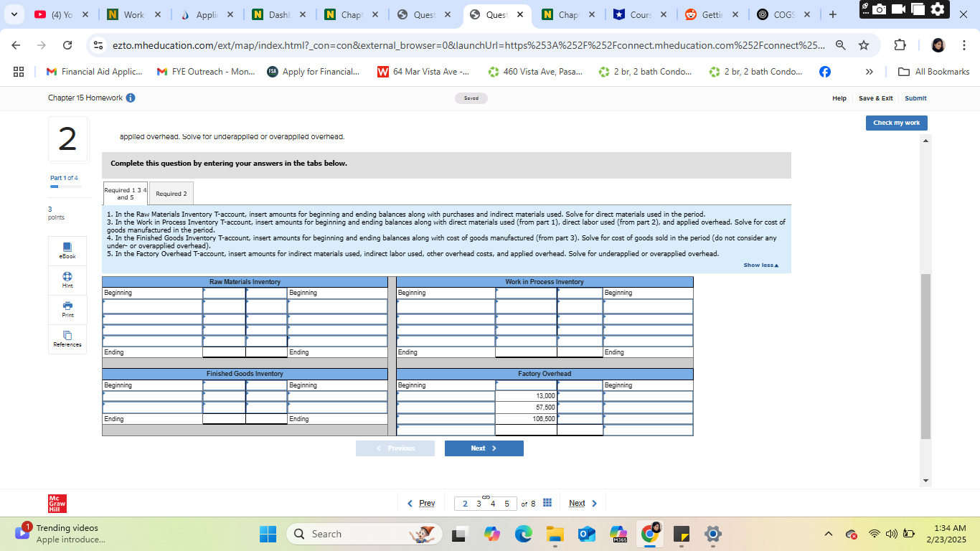
Task: Open a new browser tab
Action: click(x=832, y=14)
